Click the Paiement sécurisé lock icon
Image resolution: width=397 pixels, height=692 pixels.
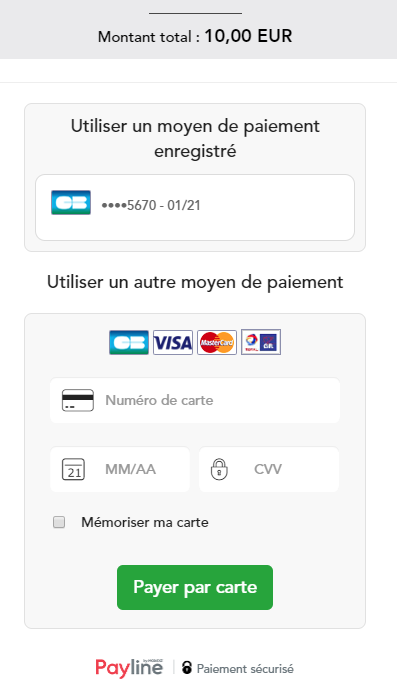point(187,668)
